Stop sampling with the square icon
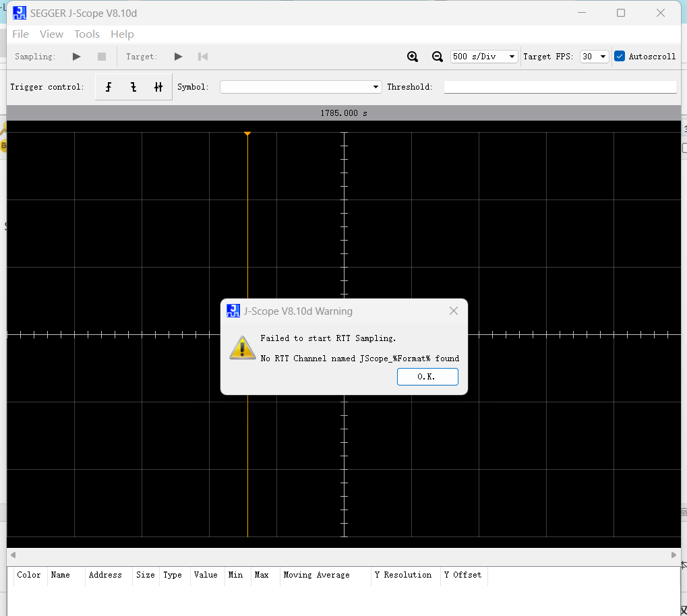687x616 pixels. coord(102,57)
